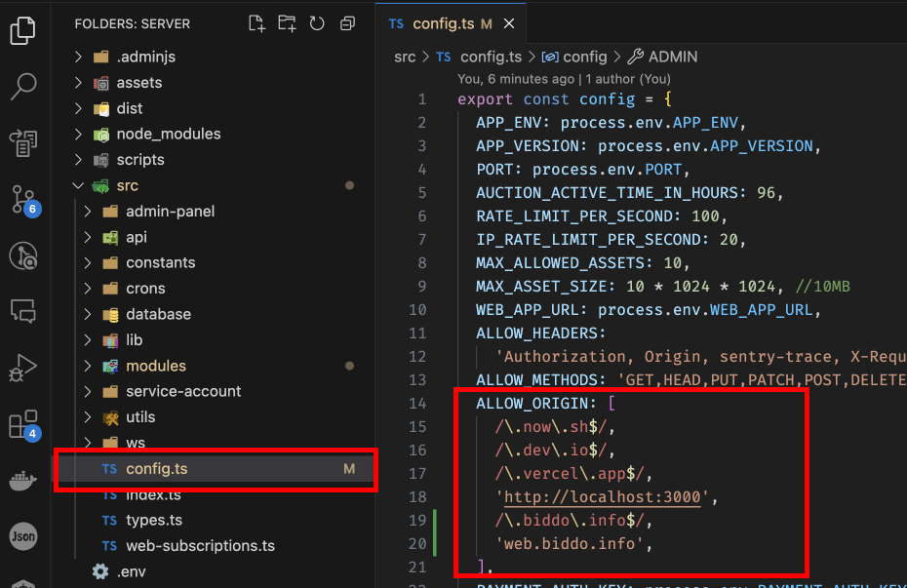Viewport: 907px width, 588px height.
Task: Click the config symbol breadcrumb
Action: (x=574, y=57)
